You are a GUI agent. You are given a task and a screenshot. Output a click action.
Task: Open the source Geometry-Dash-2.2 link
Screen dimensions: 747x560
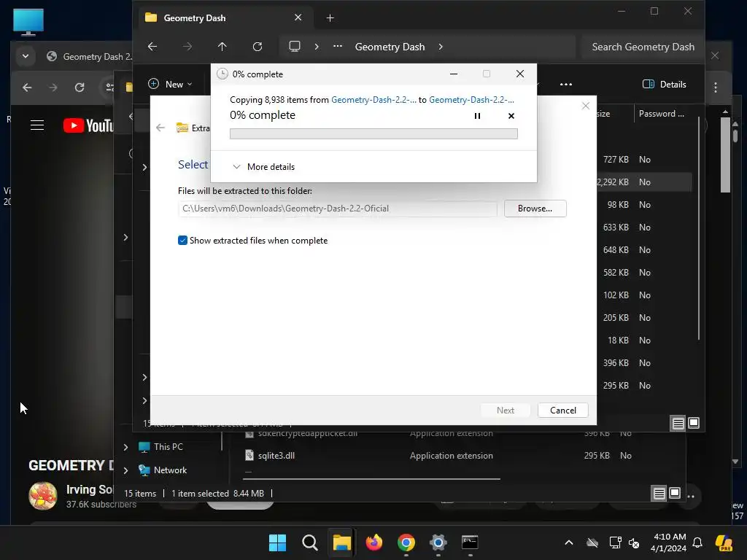click(x=373, y=99)
